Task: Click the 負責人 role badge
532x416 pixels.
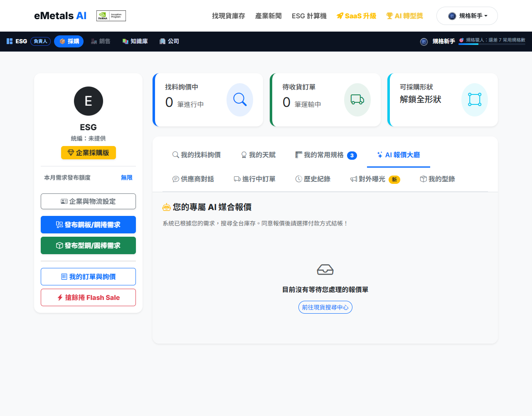Action: click(x=40, y=41)
